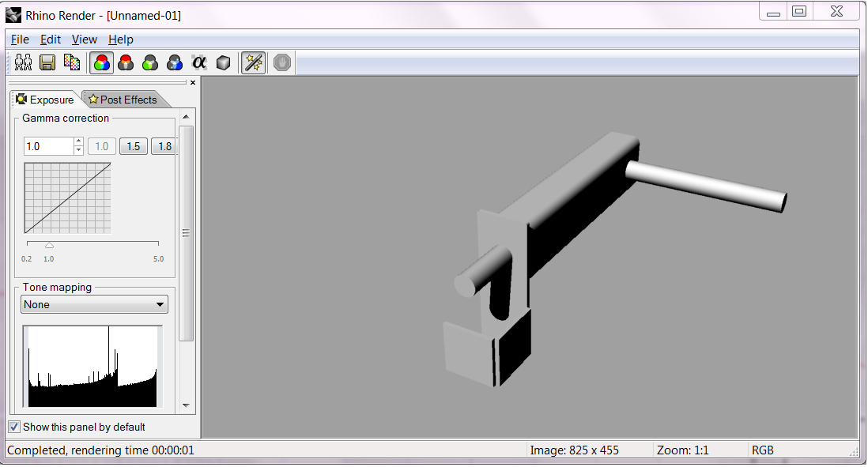Show the green channel view

pyautogui.click(x=150, y=62)
